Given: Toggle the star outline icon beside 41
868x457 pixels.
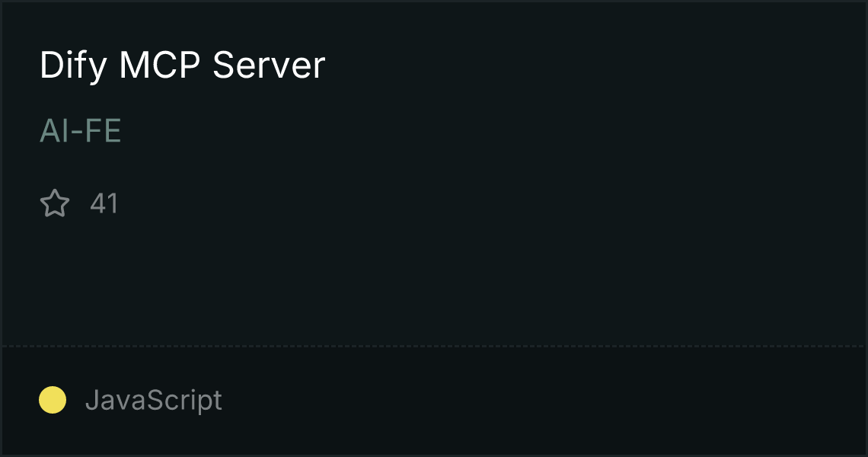Looking at the screenshot, I should point(55,203).
